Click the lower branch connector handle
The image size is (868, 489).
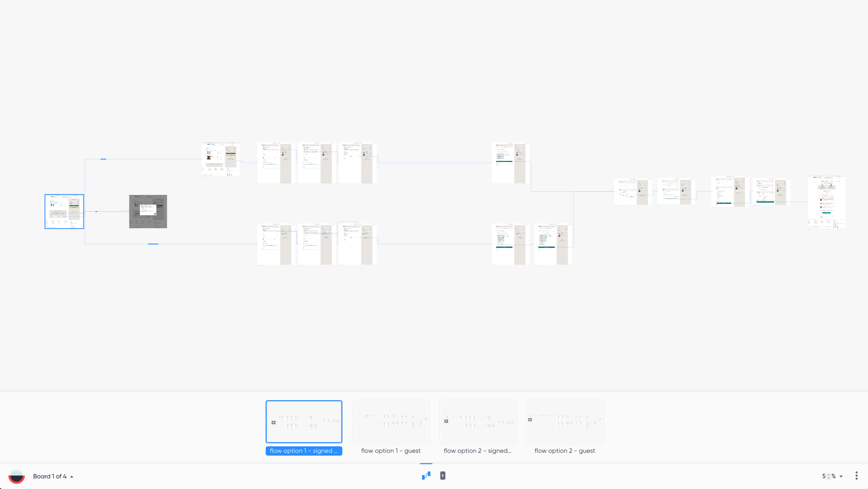(153, 244)
